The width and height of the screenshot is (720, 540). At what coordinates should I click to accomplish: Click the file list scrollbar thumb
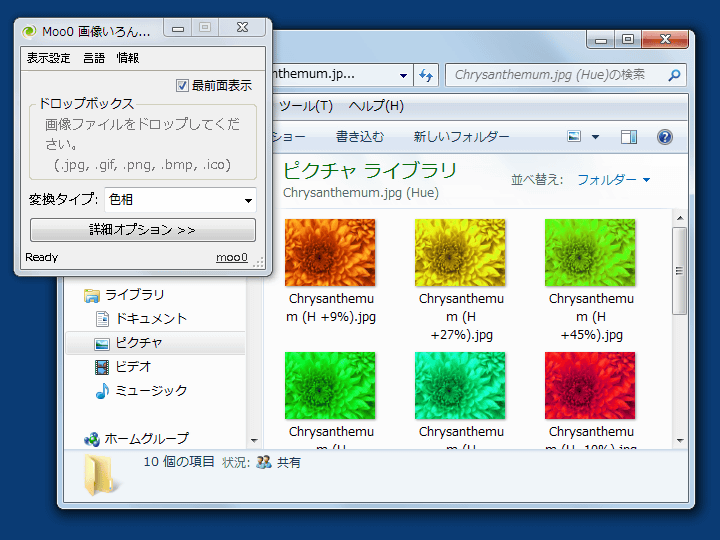tap(680, 271)
